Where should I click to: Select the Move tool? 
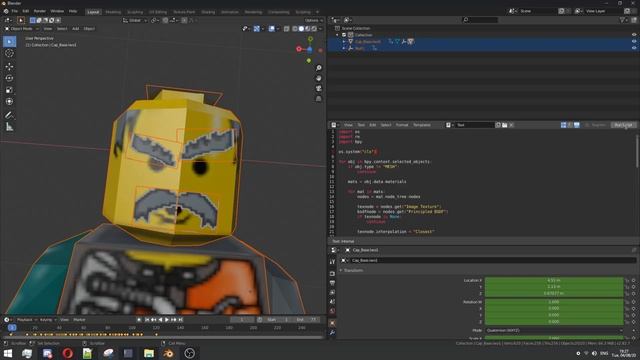click(9, 66)
